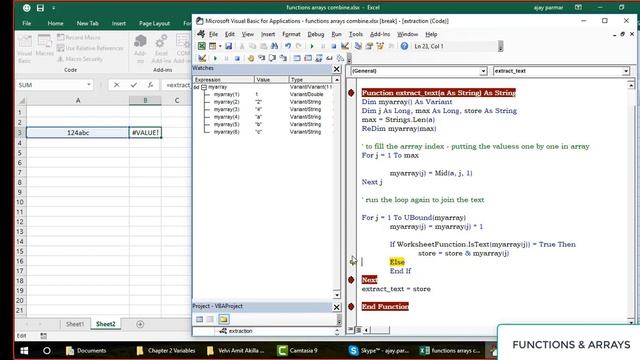Click Design Mode icon in Standard toolbar

coord(345,46)
